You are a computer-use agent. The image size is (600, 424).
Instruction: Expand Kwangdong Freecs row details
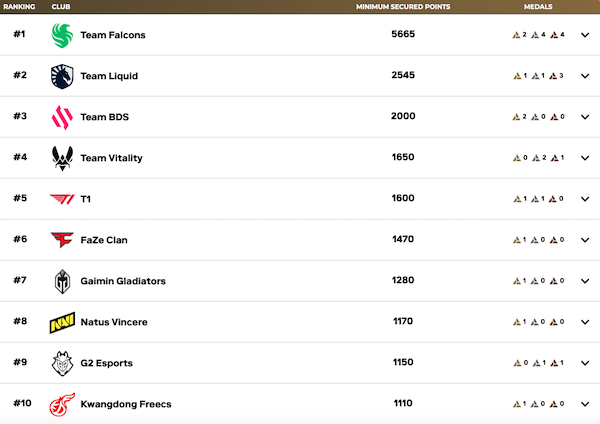pos(584,404)
